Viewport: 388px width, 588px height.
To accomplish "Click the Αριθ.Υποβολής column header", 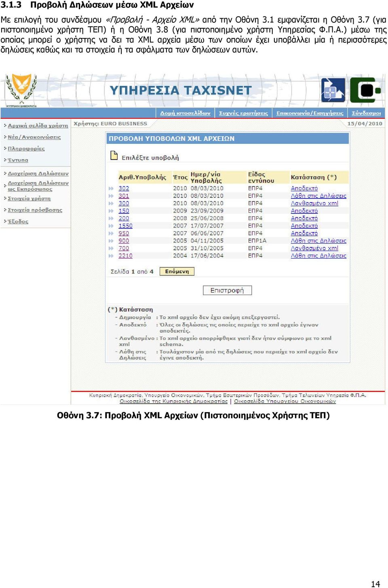I will tap(142, 177).
